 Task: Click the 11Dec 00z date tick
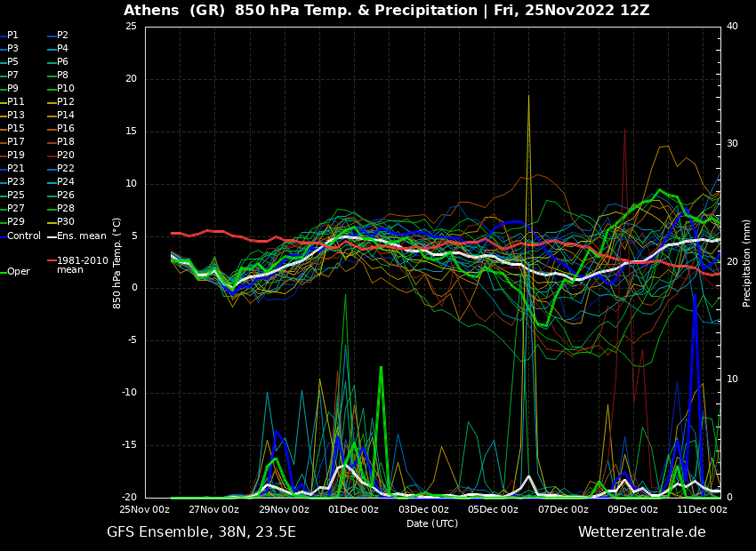click(703, 509)
